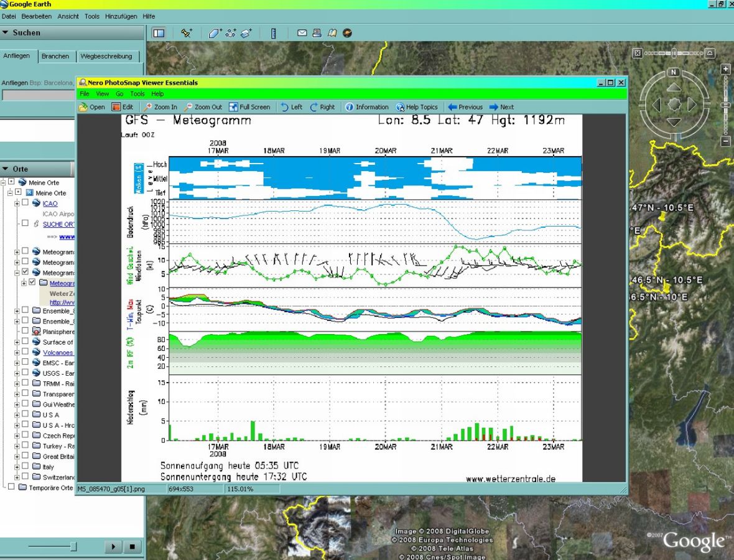Click the email envelope icon

pyautogui.click(x=302, y=33)
